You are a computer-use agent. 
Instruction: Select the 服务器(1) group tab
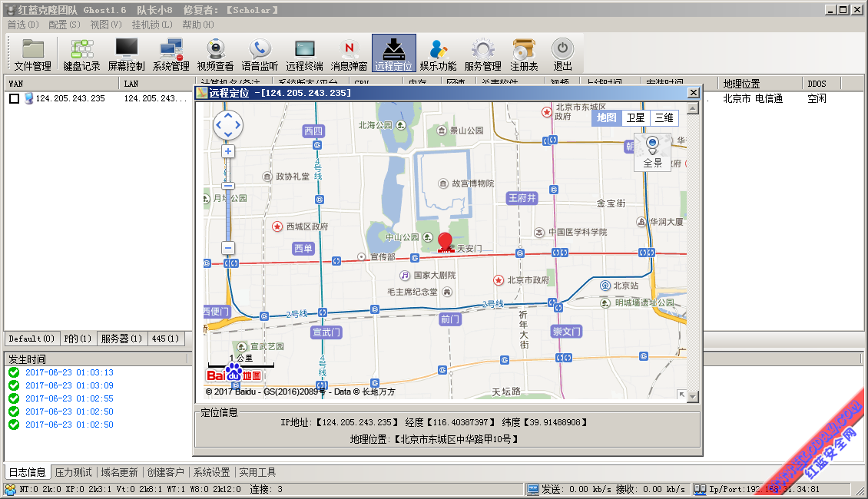[x=122, y=339]
